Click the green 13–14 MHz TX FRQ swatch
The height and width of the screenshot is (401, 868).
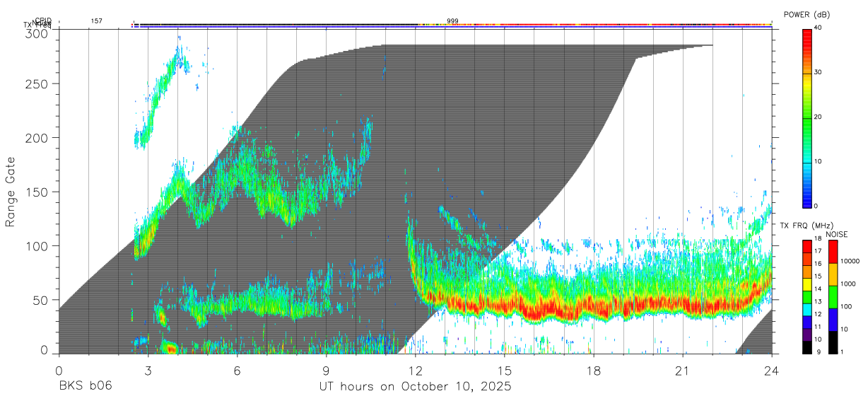[x=807, y=297]
